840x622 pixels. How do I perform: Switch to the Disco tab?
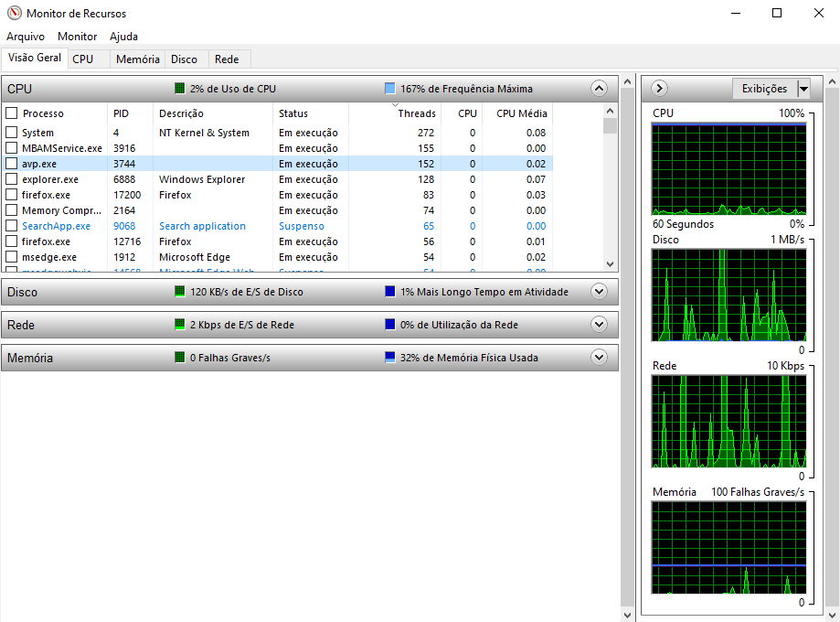point(185,59)
